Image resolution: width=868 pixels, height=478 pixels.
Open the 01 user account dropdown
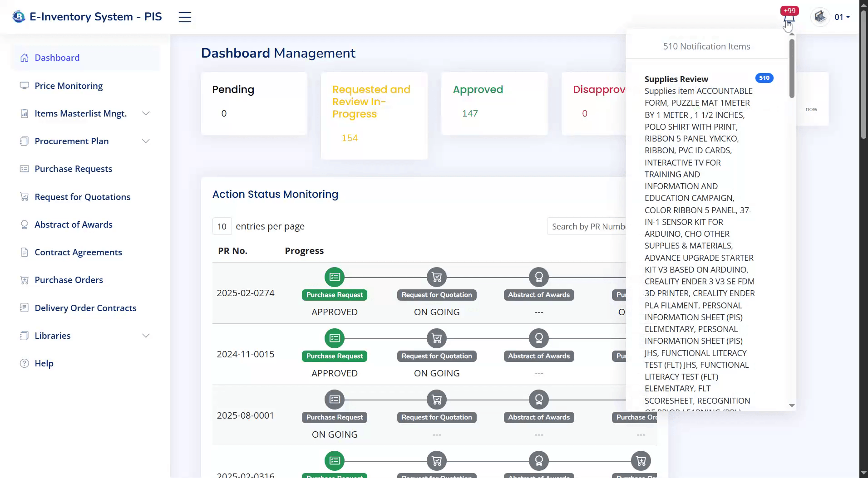coord(842,17)
